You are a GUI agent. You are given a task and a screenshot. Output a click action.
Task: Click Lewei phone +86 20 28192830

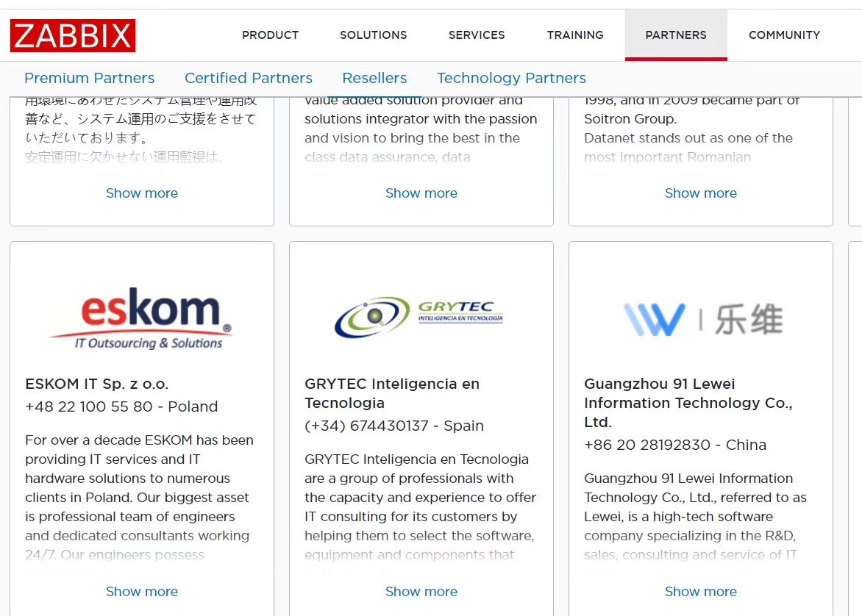(647, 445)
